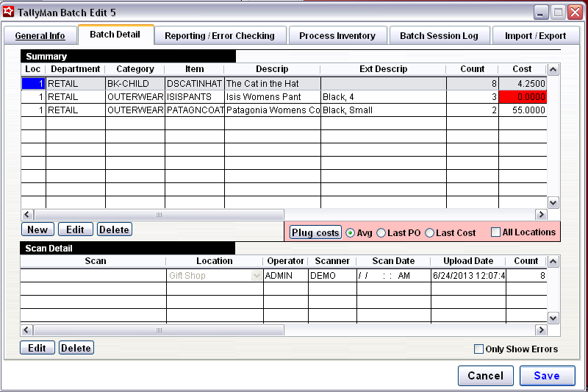The width and height of the screenshot is (588, 392).
Task: Click the Cancel button
Action: pyautogui.click(x=486, y=376)
